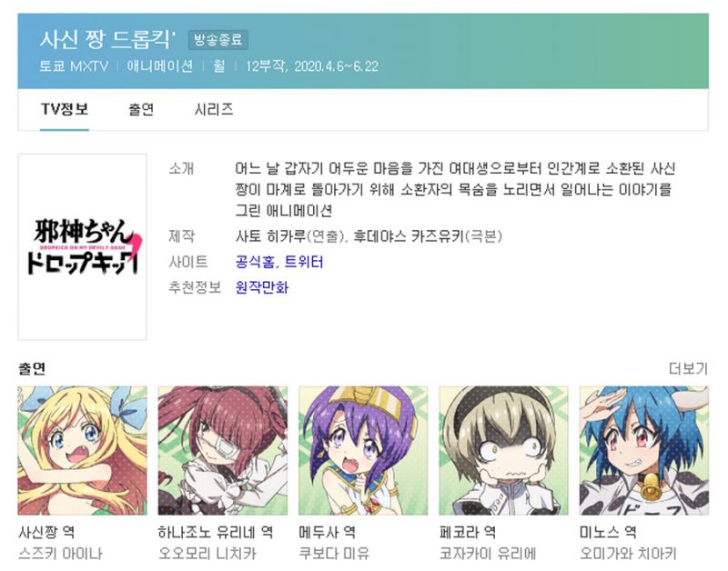This screenshot has width=728, height=571.
Task: Open the 트위터 link
Action: tap(304, 262)
